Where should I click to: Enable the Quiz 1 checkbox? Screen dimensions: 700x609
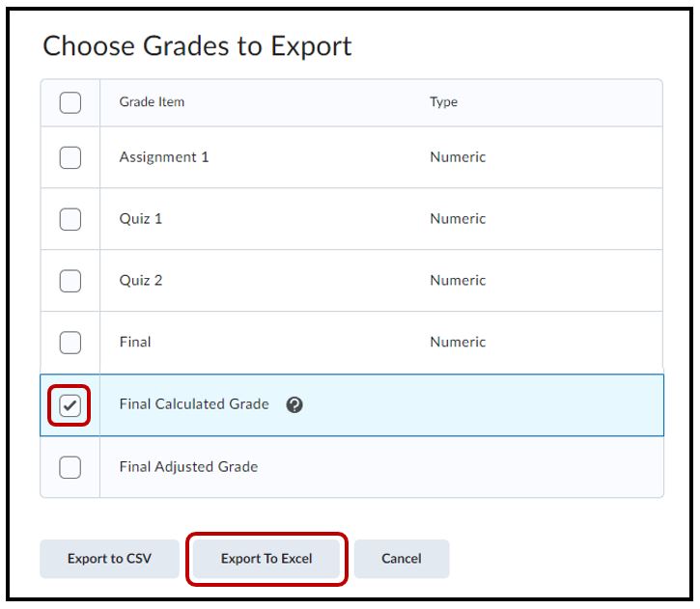coord(70,219)
